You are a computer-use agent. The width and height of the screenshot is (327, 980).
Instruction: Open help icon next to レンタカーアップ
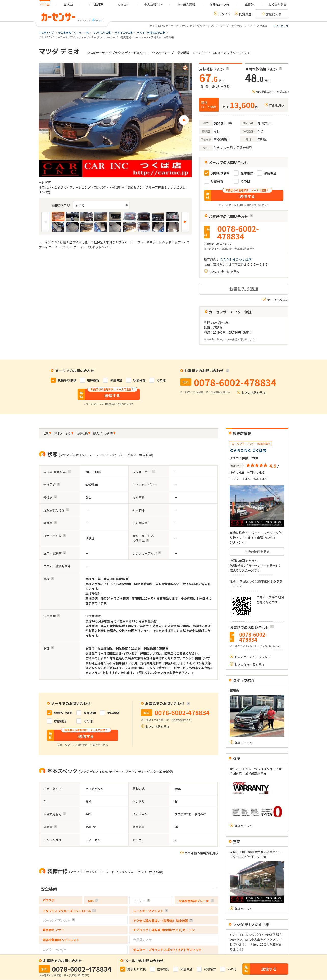point(160,553)
